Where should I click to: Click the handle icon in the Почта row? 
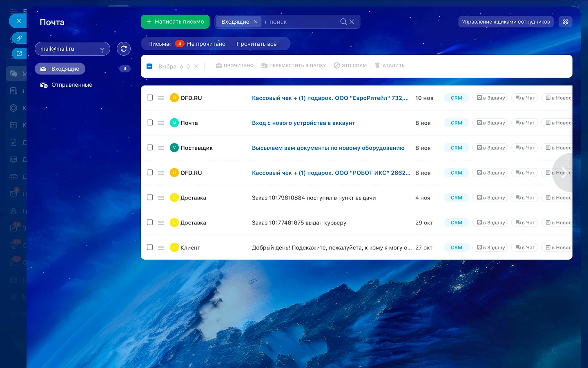coord(161,123)
